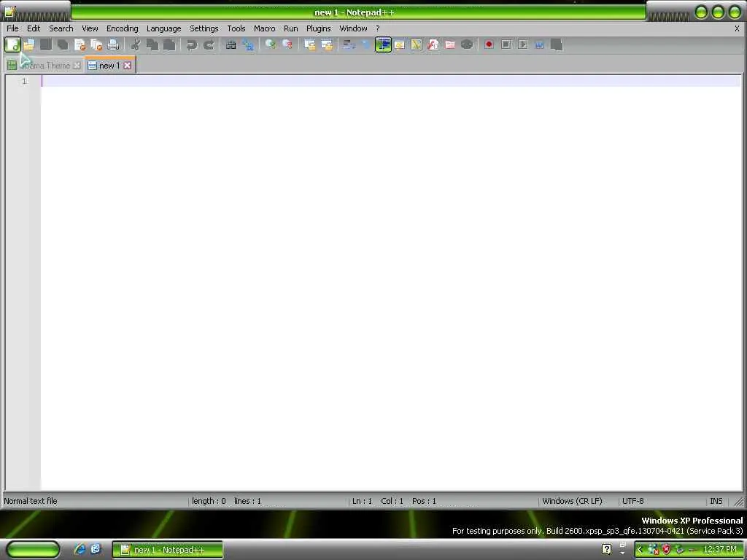Click line number 1 in margin
This screenshot has height=560, width=747.
[24, 81]
